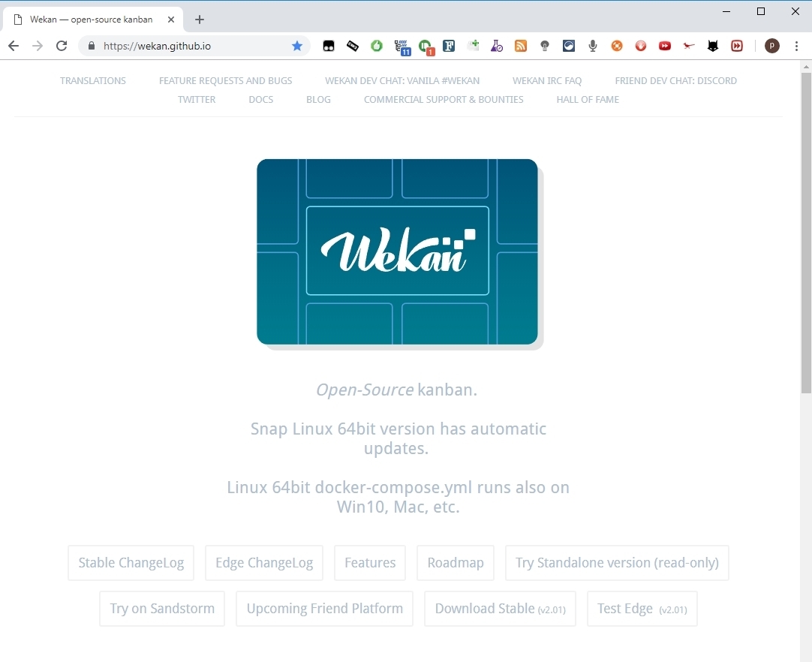812x662 pixels.
Task: Click the 'Open-Source kanban.' tagline
Action: click(x=397, y=390)
